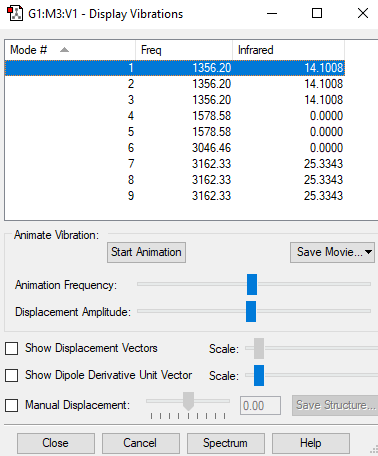Click the Displacement Vectors Scale slider
Image resolution: width=378 pixels, height=456 pixels.
259,348
